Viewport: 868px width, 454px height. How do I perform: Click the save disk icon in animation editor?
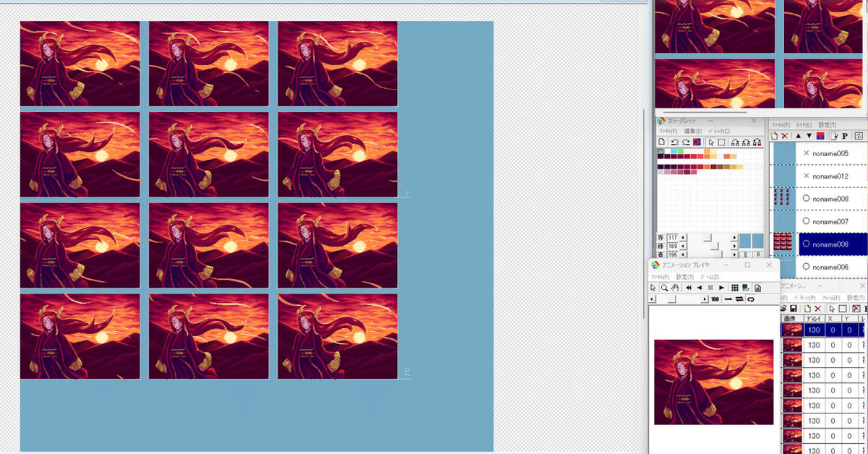(x=793, y=309)
